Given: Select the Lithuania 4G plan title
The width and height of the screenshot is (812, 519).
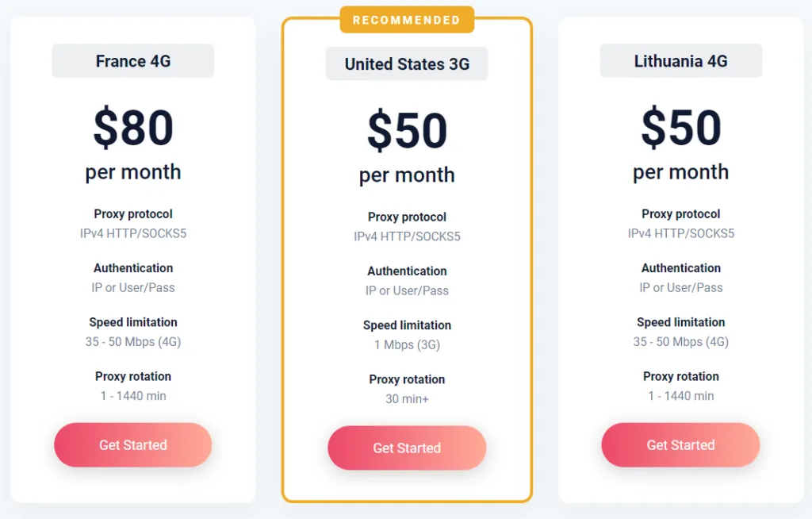Looking at the screenshot, I should click(x=680, y=61).
